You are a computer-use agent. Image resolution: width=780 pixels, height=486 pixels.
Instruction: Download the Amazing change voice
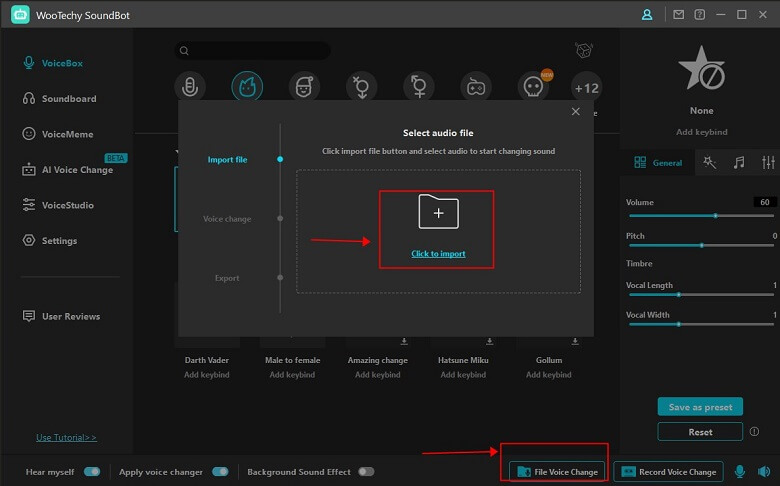(404, 341)
